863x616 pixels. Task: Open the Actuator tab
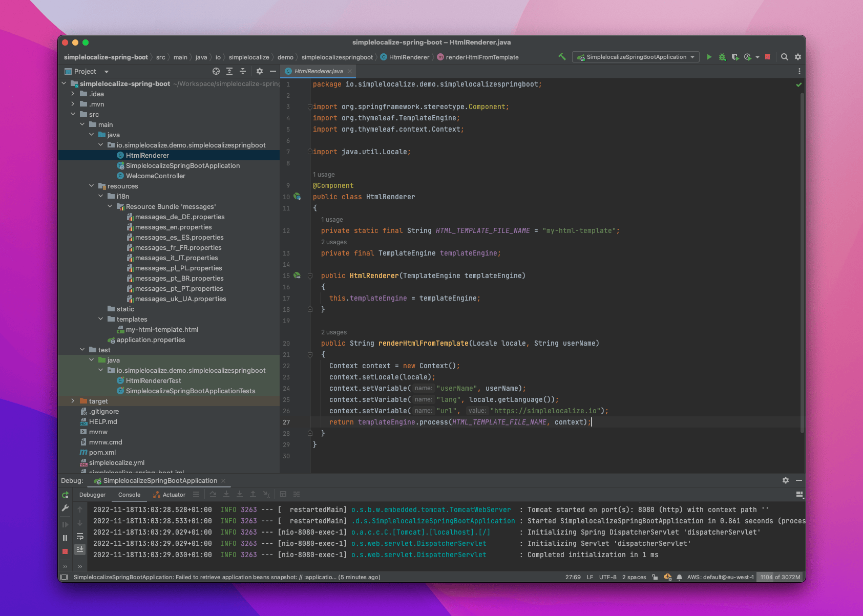[x=169, y=495]
